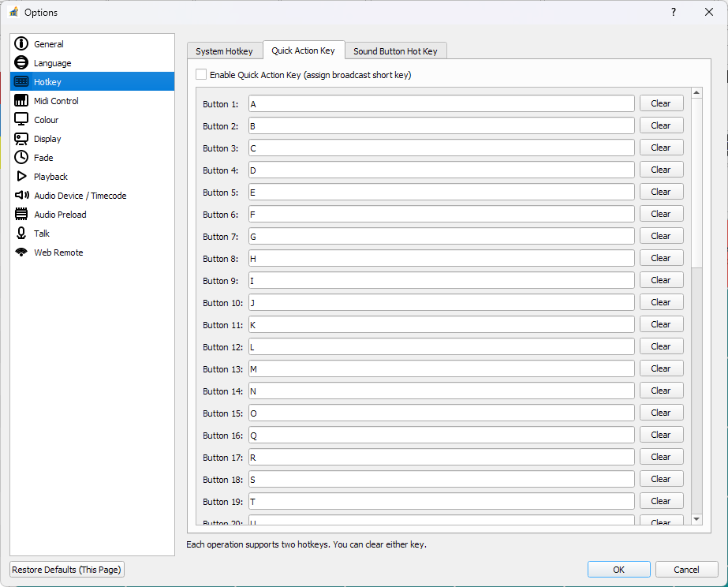Screen dimensions: 728x587
Task: Select the Colour settings icon
Action: click(x=22, y=119)
